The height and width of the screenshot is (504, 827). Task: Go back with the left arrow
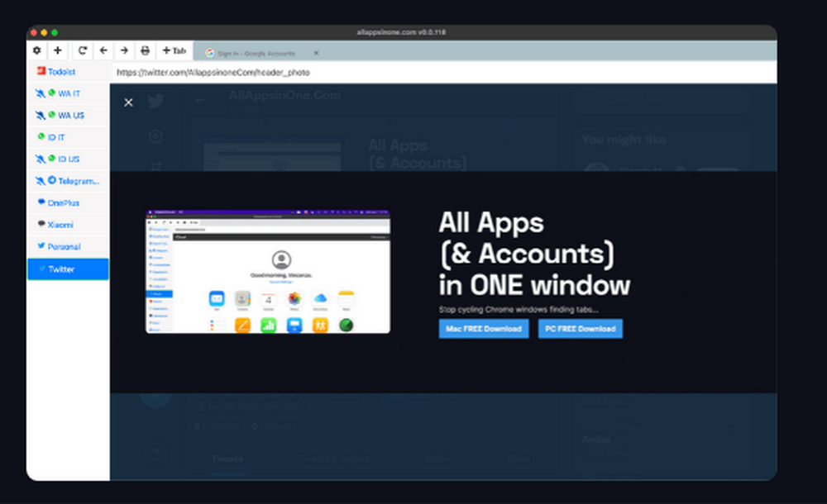103,50
